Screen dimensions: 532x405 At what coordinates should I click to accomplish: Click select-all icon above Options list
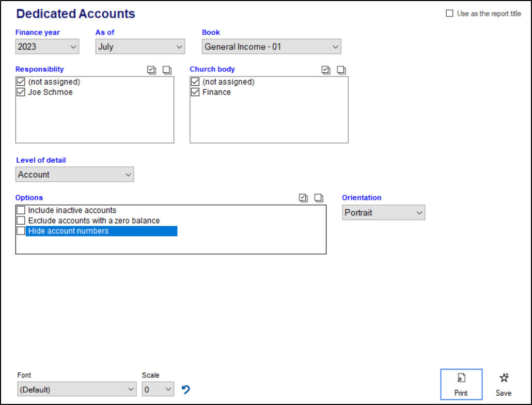304,198
